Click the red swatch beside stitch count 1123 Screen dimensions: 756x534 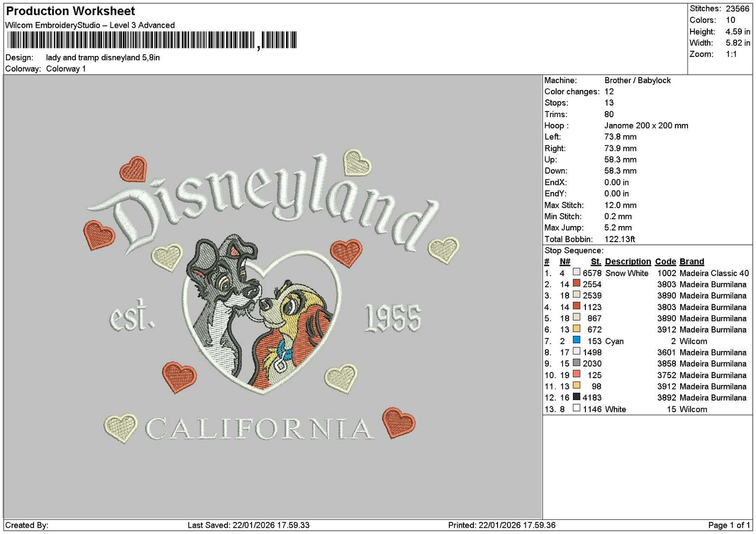click(x=577, y=306)
